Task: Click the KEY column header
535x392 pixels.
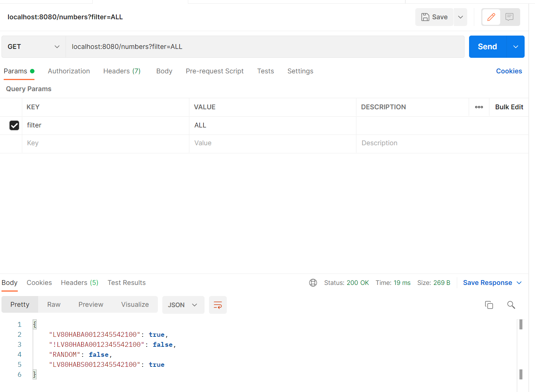Action: [33, 107]
